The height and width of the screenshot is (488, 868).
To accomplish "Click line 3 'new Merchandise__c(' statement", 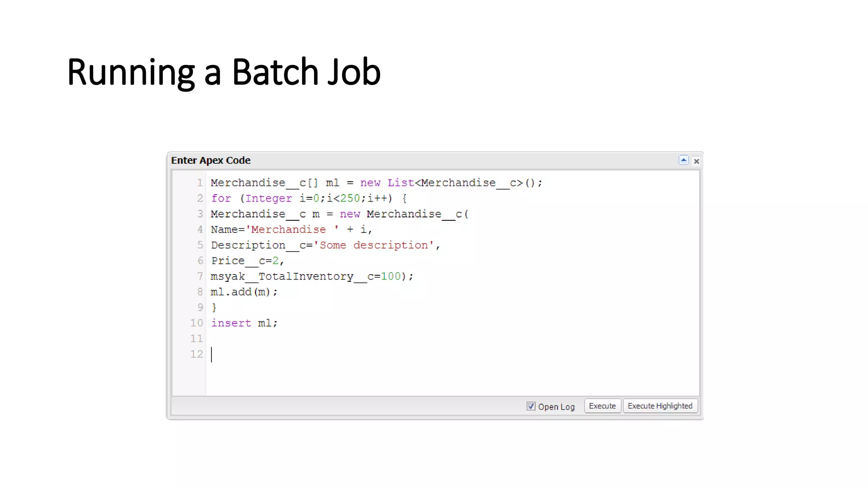I will (339, 214).
